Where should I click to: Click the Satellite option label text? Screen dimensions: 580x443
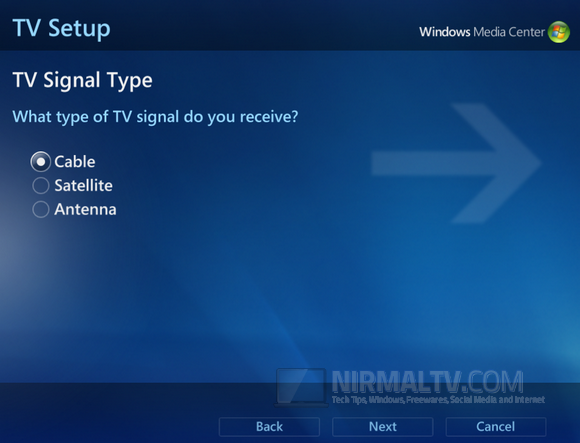pos(84,186)
